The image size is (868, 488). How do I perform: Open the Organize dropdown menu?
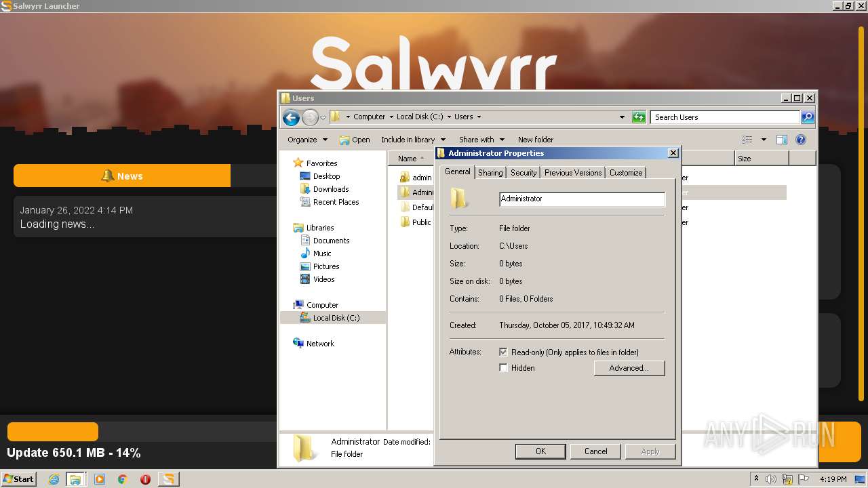click(307, 140)
